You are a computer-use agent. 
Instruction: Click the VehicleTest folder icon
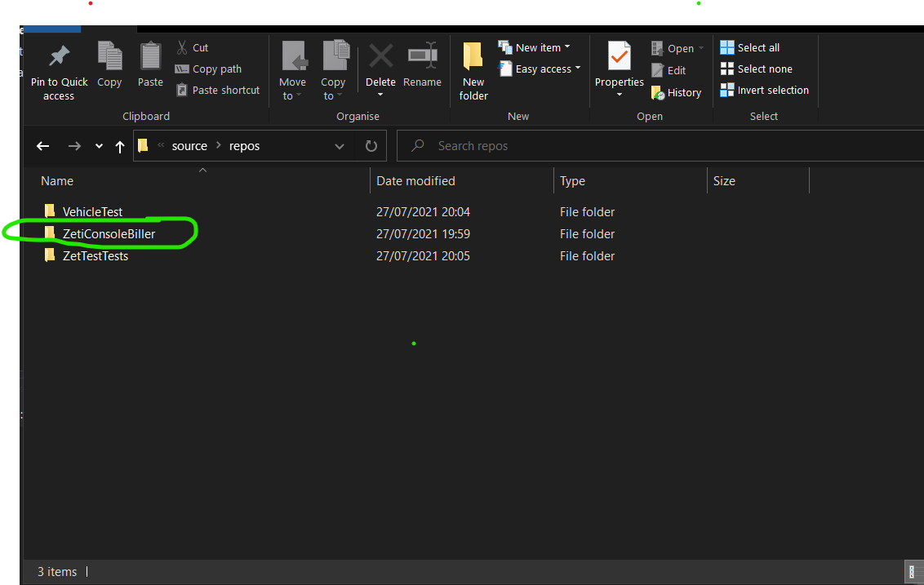(x=50, y=211)
